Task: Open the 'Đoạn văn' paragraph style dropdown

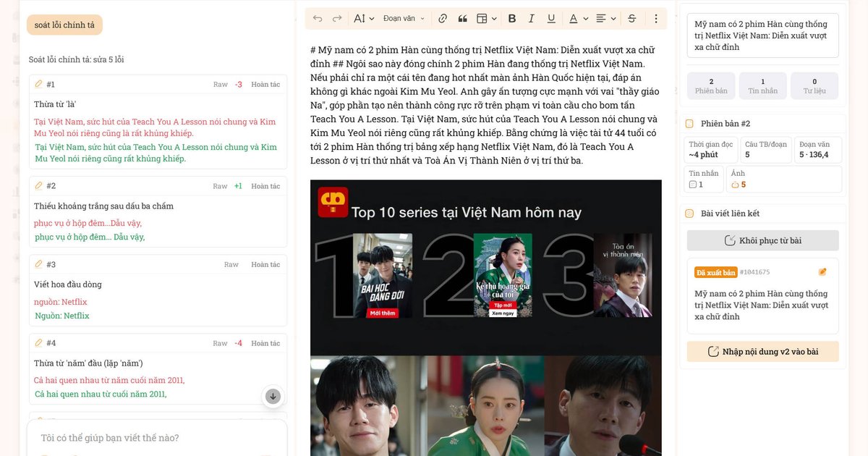Action: 404,19
